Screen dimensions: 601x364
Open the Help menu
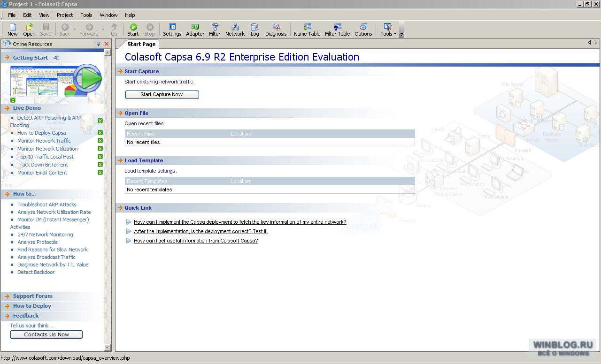[x=130, y=15]
